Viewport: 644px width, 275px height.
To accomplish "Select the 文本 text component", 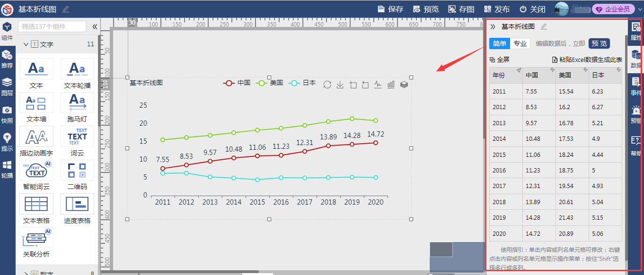I will click(36, 74).
